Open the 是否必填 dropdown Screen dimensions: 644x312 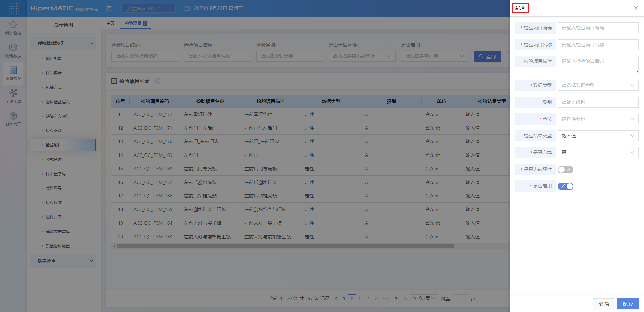598,152
